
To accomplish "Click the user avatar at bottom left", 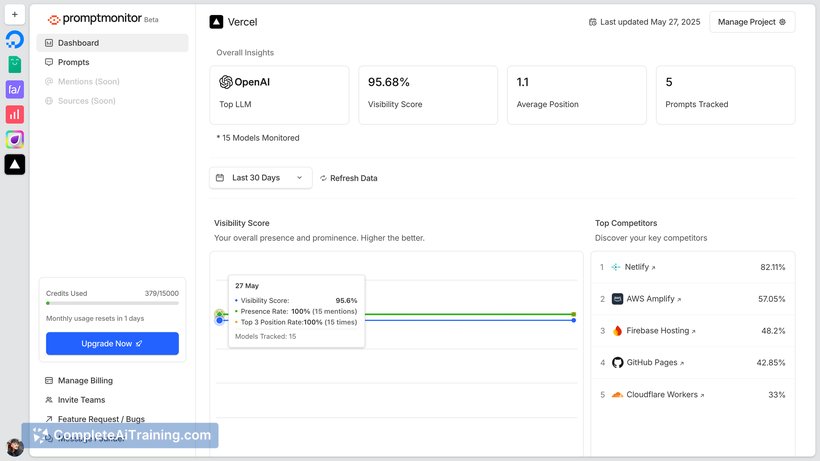I will point(15,447).
